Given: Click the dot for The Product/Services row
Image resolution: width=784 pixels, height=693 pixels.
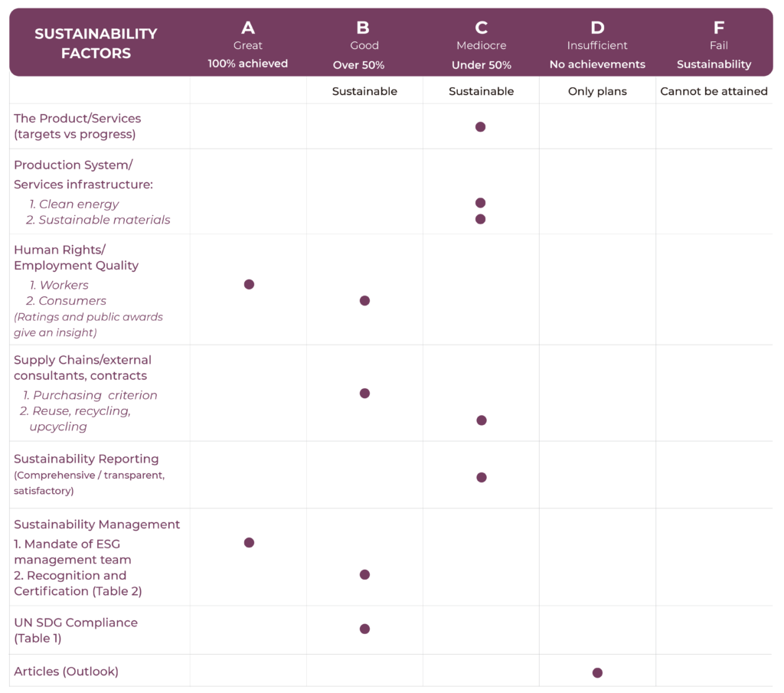Looking at the screenshot, I should [480, 127].
